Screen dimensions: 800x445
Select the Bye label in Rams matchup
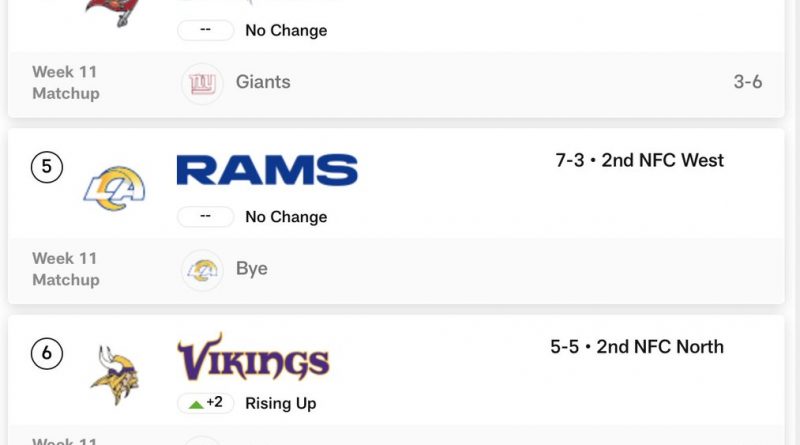tap(252, 269)
